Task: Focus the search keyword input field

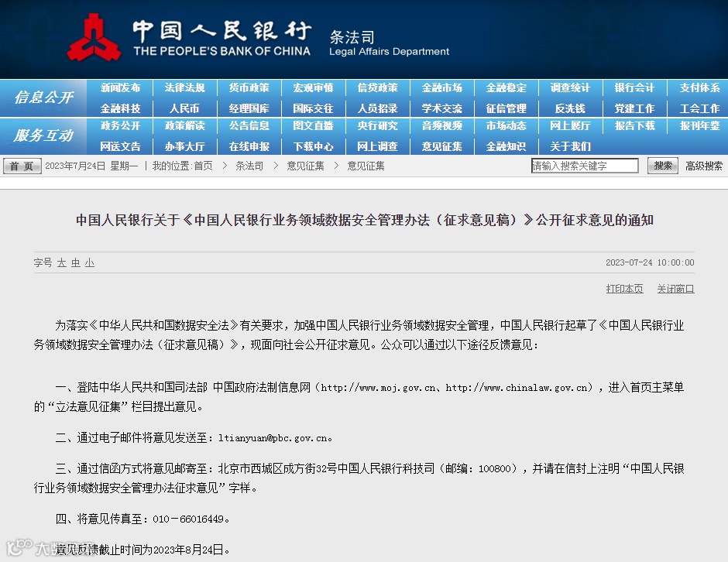Action: [585, 166]
